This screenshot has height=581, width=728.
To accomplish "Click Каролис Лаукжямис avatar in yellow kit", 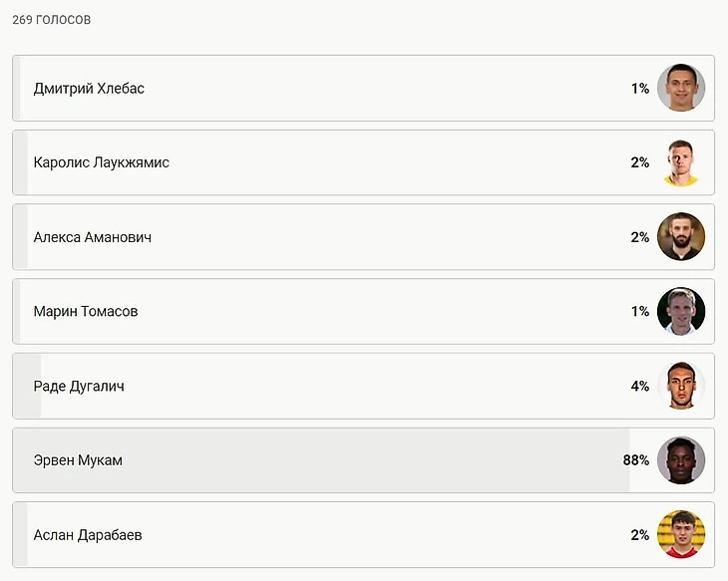I will 681,162.
